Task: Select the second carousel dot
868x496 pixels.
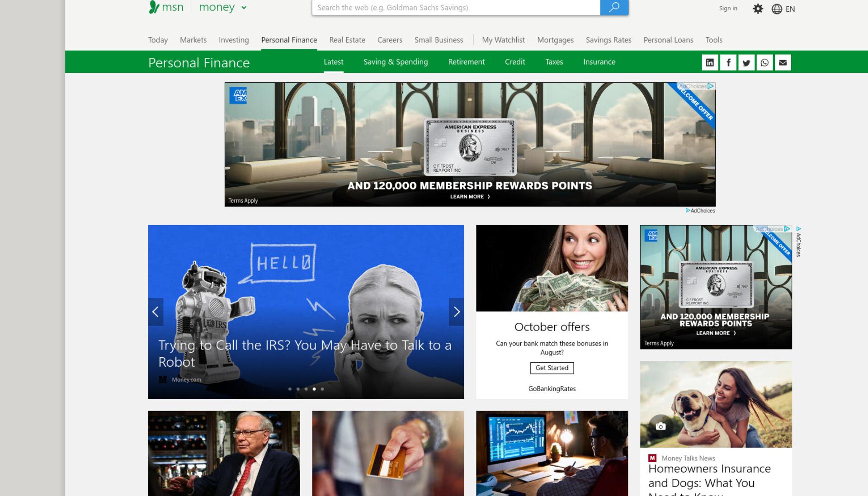Action: click(x=298, y=389)
